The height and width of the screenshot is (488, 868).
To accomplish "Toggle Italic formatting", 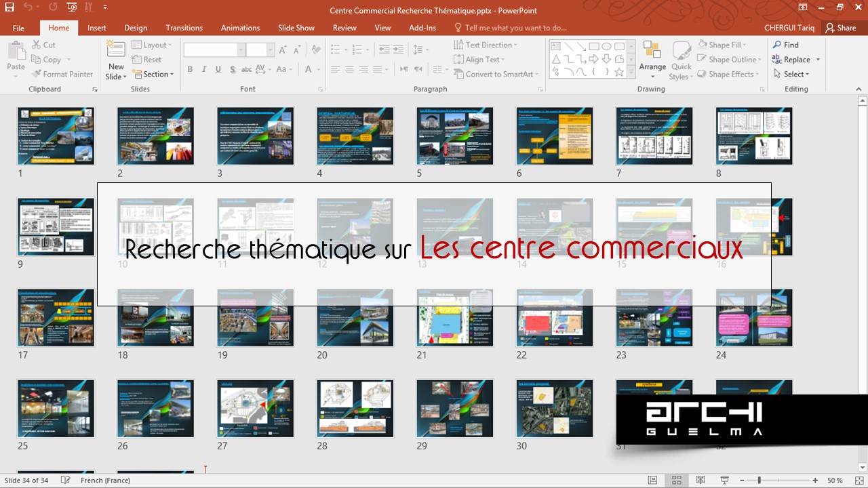I will [204, 69].
